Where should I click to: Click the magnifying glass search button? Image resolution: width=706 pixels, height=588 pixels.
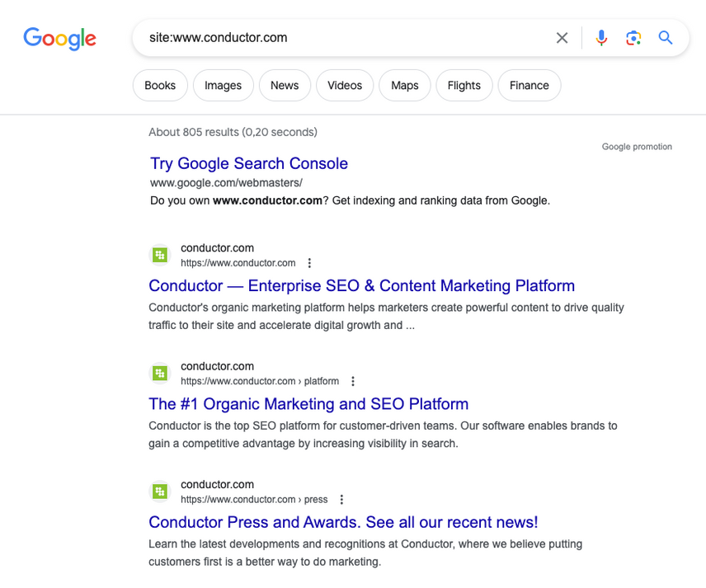[666, 38]
